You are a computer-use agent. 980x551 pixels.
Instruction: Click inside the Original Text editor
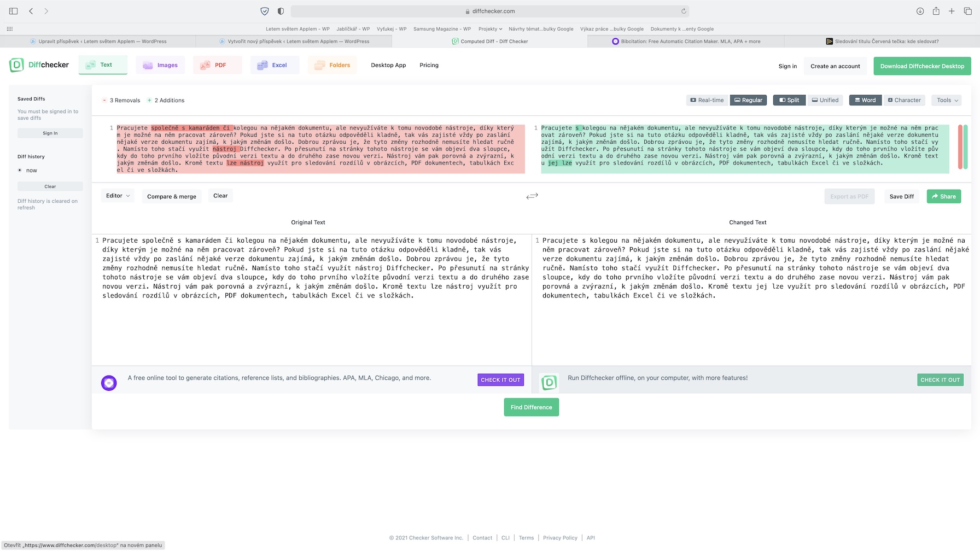(x=312, y=300)
